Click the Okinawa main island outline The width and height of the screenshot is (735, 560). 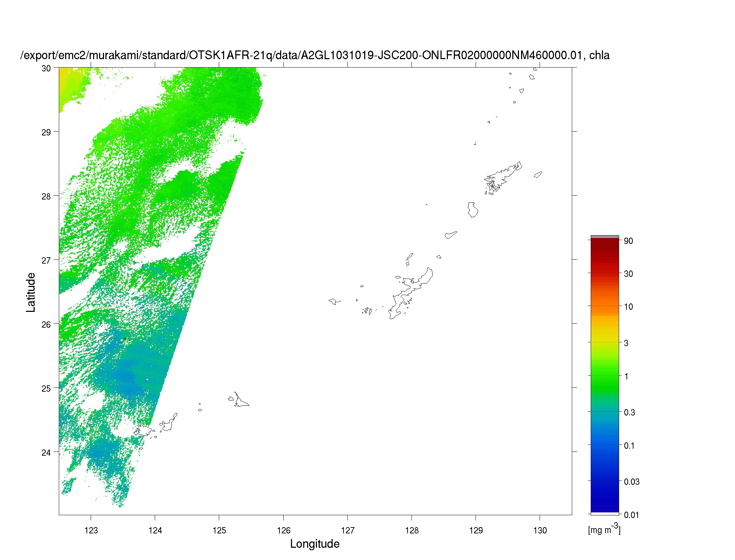[x=411, y=293]
